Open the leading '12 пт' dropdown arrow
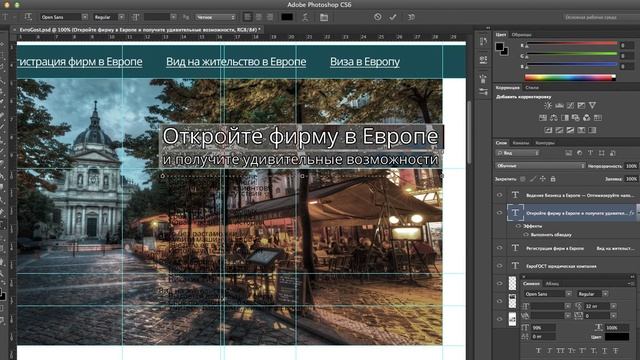 613,306
